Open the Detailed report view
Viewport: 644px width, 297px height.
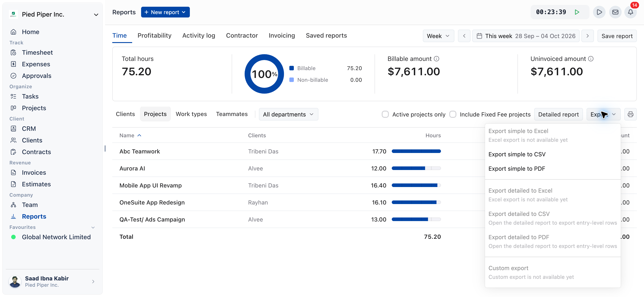(x=558, y=114)
